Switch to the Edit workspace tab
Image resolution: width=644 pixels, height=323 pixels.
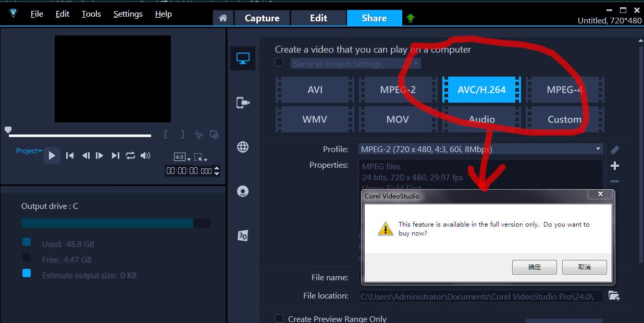point(318,18)
